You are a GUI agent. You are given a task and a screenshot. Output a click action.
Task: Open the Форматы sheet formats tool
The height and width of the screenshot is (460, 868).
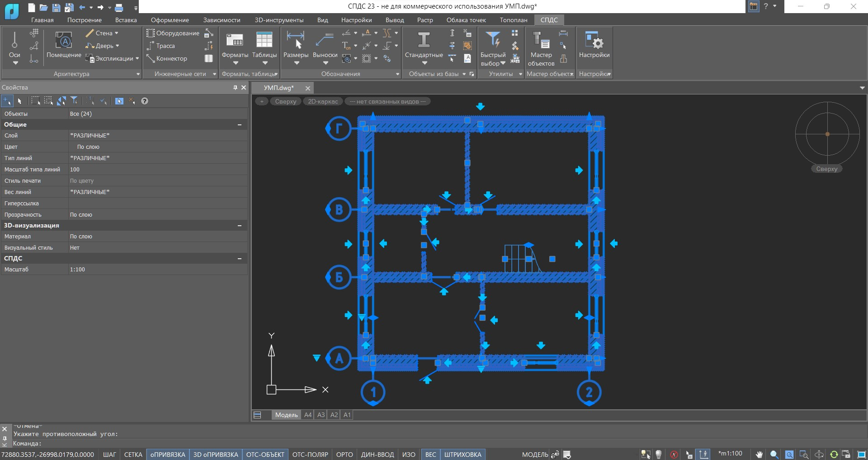[x=235, y=41]
